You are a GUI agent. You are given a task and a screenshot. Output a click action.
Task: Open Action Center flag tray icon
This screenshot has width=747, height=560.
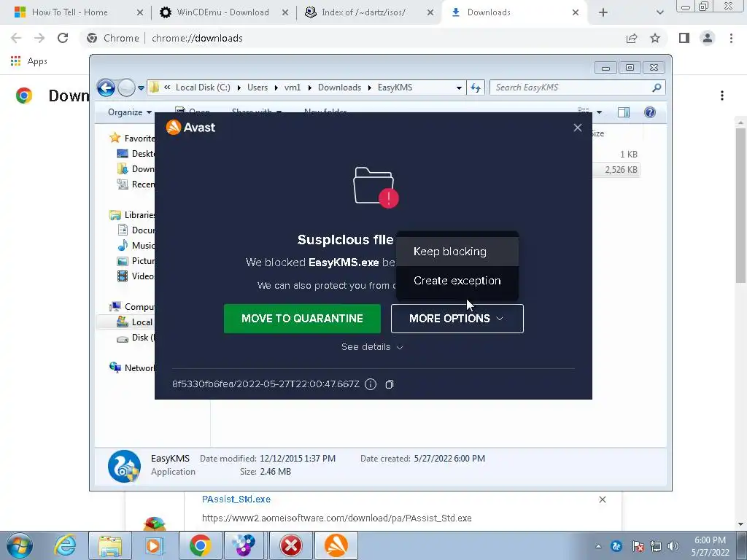pos(638,547)
